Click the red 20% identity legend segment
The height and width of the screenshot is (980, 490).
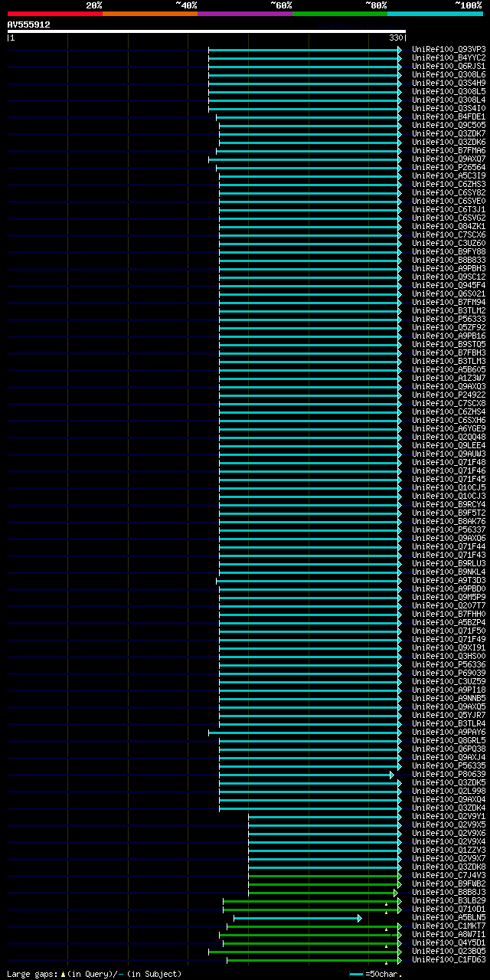point(55,13)
